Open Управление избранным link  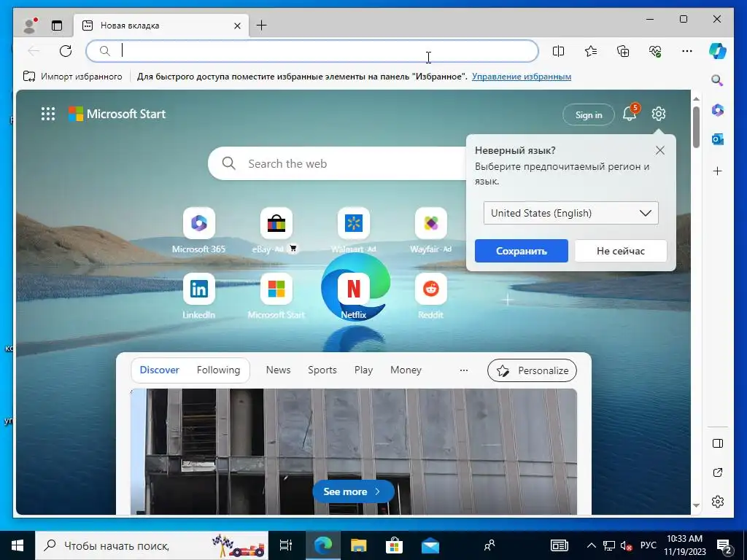(521, 76)
